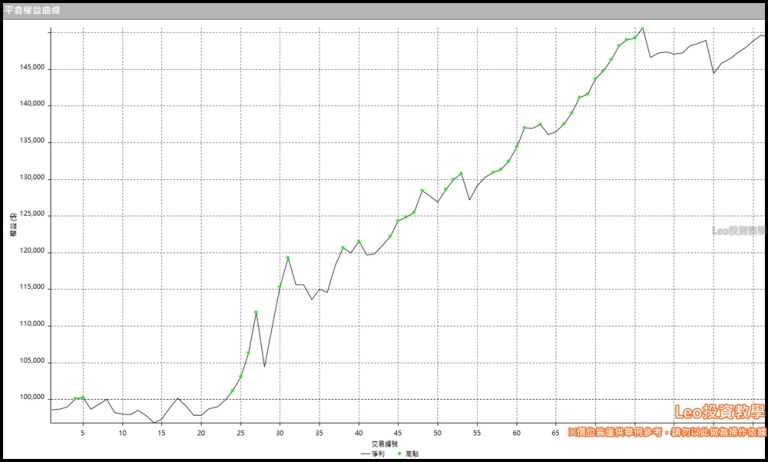
Task: Click the 120,000 y-axis tick label
Action: (x=33, y=252)
